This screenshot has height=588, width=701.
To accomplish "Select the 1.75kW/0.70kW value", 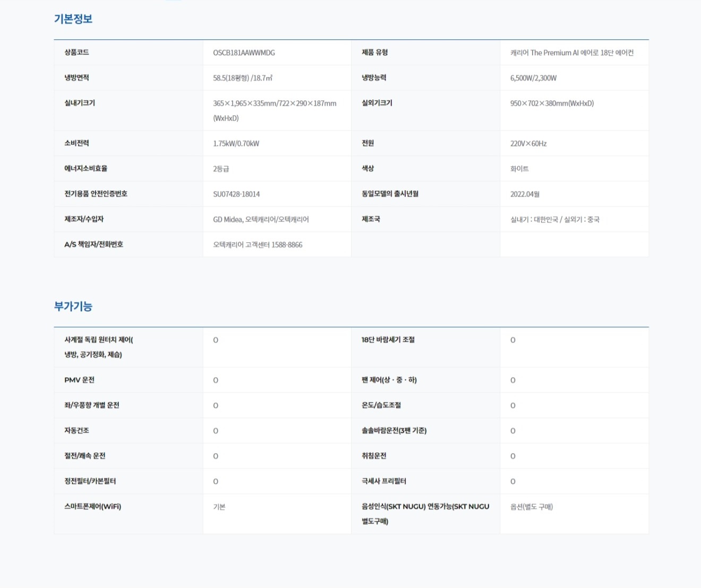I will point(236,143).
